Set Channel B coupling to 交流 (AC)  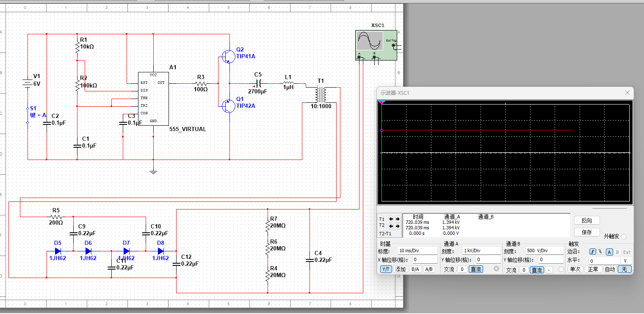coord(511,270)
